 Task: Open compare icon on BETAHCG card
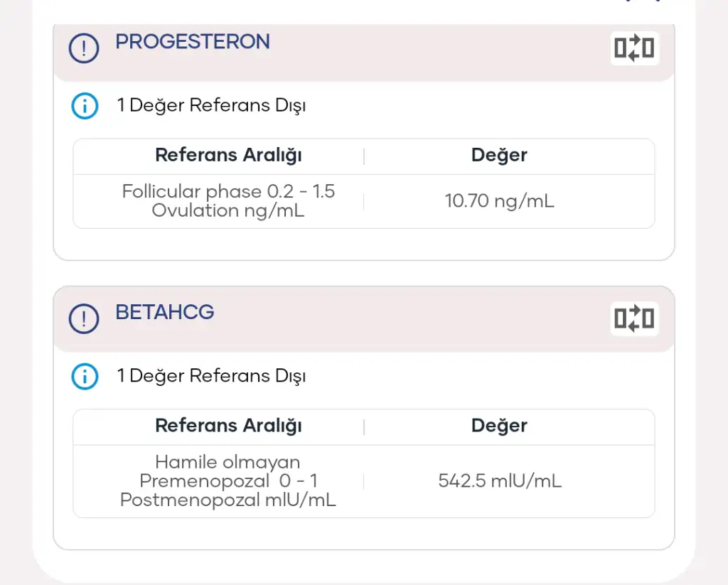pyautogui.click(x=634, y=318)
